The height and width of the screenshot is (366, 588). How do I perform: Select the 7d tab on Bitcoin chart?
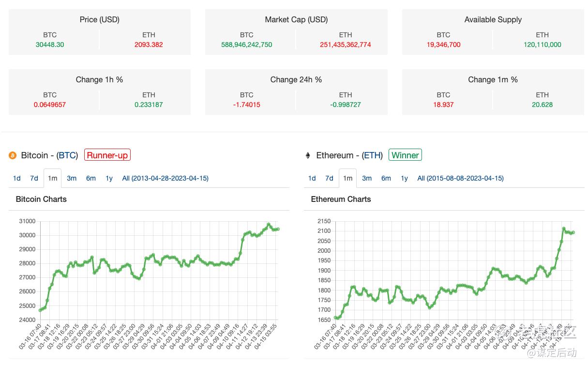click(x=34, y=178)
